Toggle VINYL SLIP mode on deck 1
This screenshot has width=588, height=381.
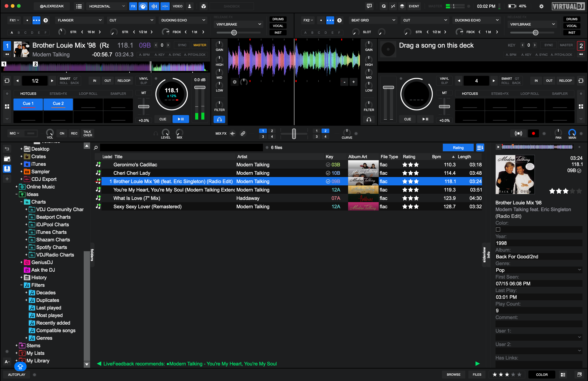144,81
